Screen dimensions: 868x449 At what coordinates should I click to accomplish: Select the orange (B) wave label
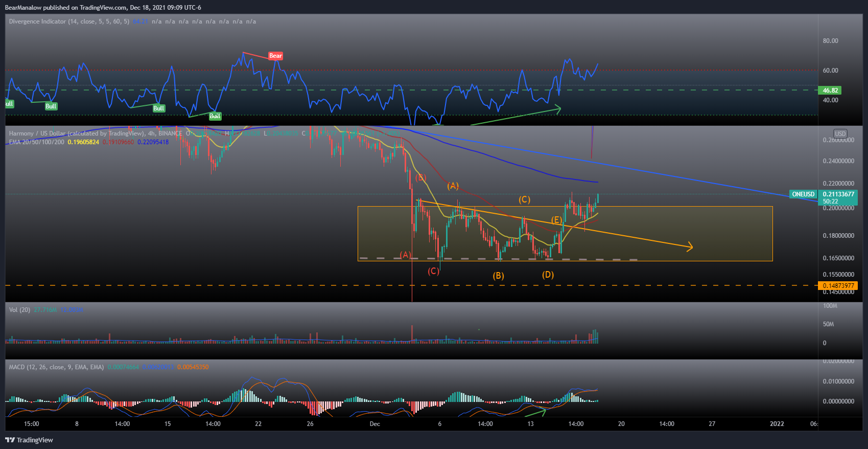click(x=498, y=276)
